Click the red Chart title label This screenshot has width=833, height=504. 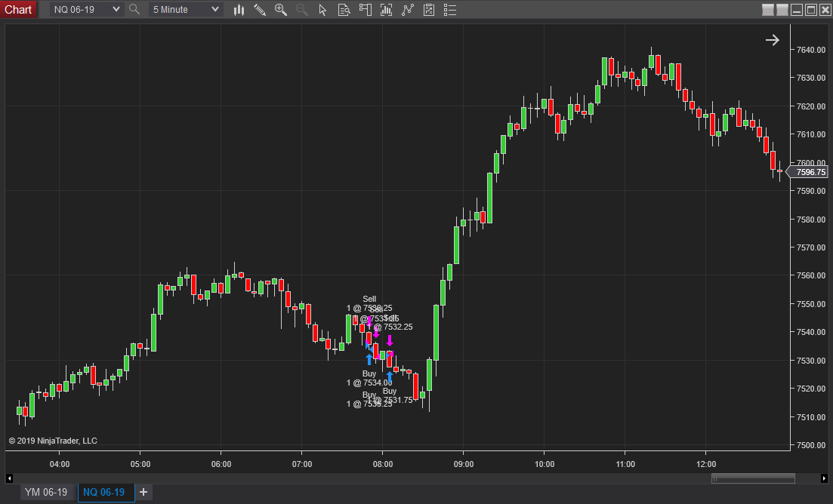click(18, 10)
